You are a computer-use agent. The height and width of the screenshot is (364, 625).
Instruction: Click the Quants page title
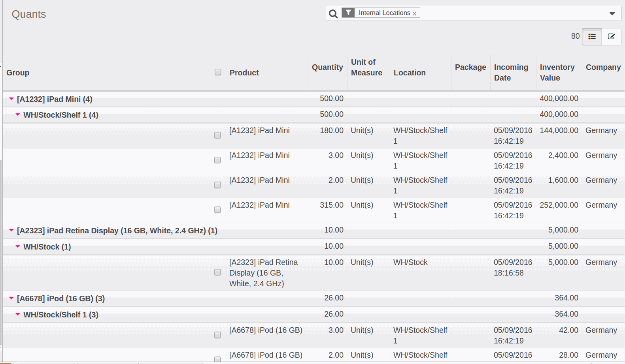tap(29, 14)
